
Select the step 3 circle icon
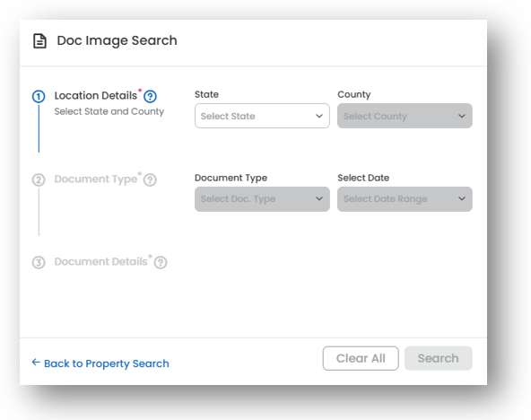tap(39, 262)
